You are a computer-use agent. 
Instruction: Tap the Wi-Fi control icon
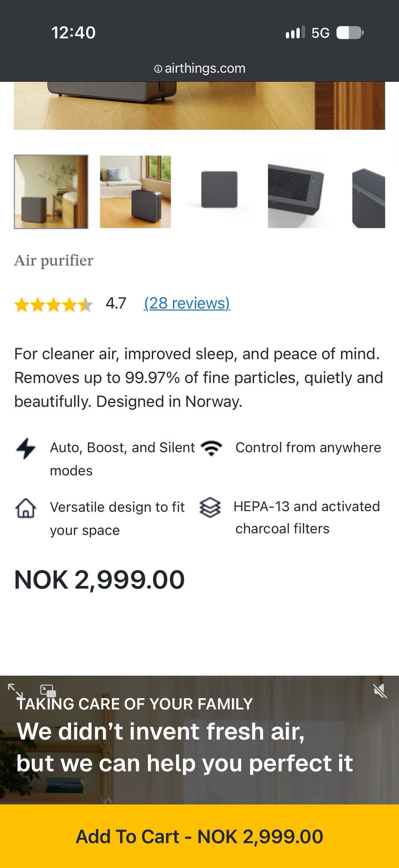pyautogui.click(x=211, y=448)
